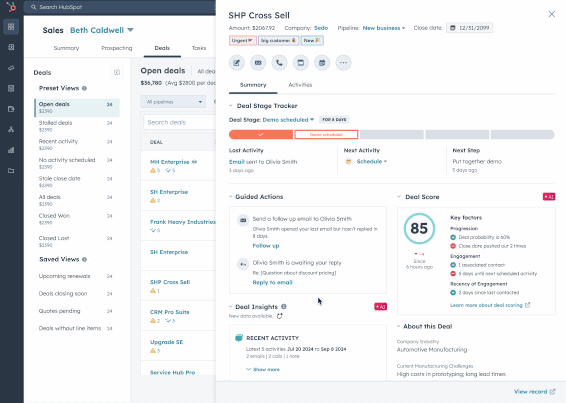Refresh Deal Insights new data icon
Viewport: 566px width, 403px height.
(x=279, y=316)
